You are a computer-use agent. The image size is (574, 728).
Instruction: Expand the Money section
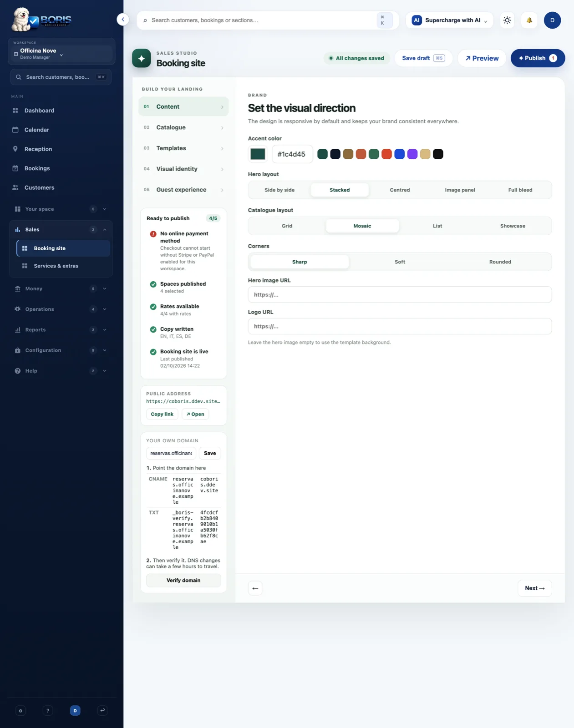[x=105, y=288]
